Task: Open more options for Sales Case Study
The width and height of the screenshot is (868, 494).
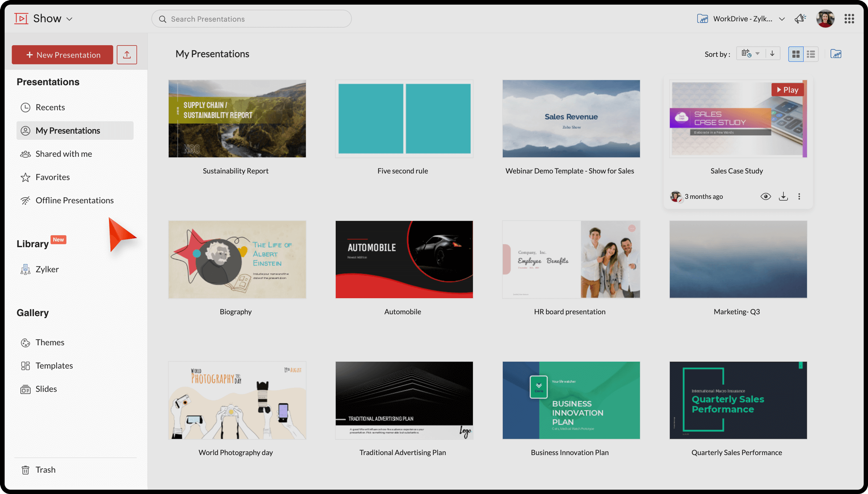Action: tap(799, 196)
